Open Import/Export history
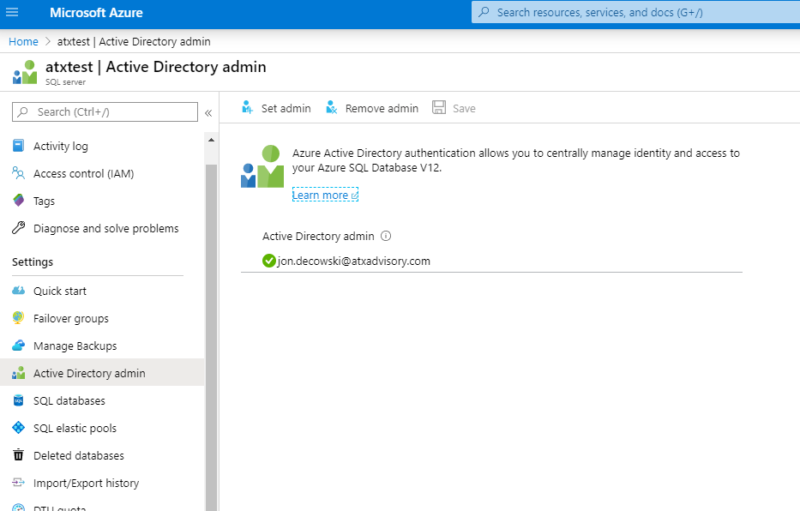 click(86, 483)
